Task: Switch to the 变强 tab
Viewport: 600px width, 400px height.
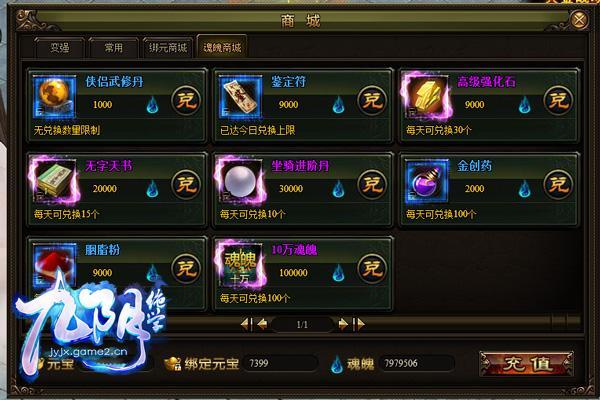Action: click(x=59, y=48)
